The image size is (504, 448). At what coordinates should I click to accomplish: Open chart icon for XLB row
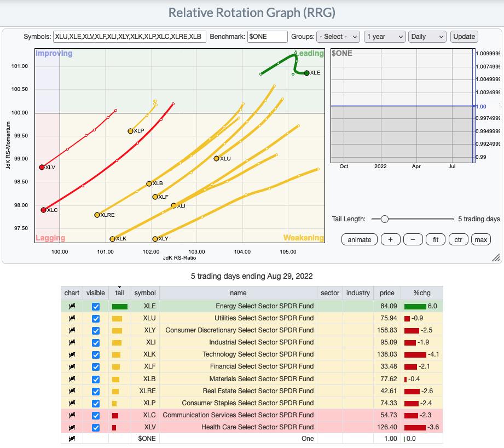72,379
